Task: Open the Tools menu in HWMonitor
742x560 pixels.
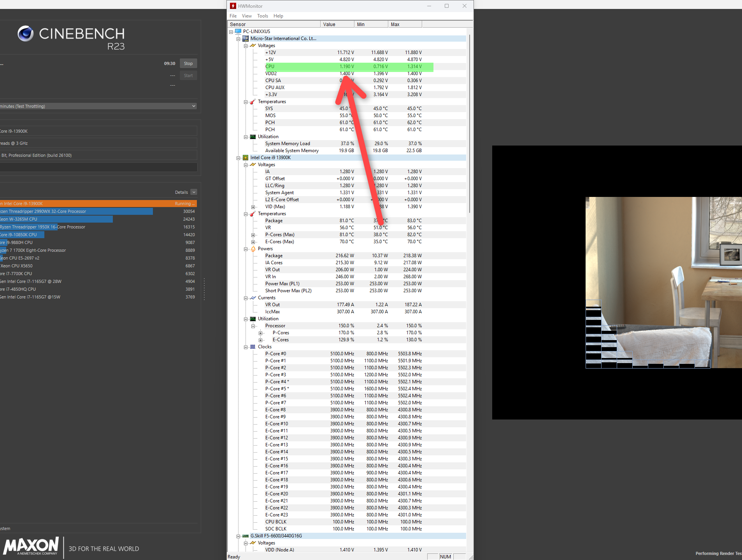Action: [263, 16]
